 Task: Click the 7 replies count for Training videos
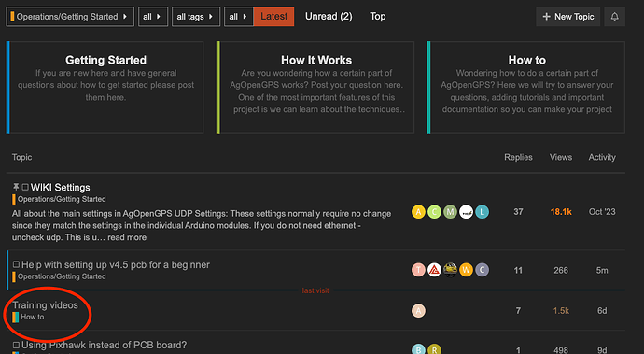[518, 310]
